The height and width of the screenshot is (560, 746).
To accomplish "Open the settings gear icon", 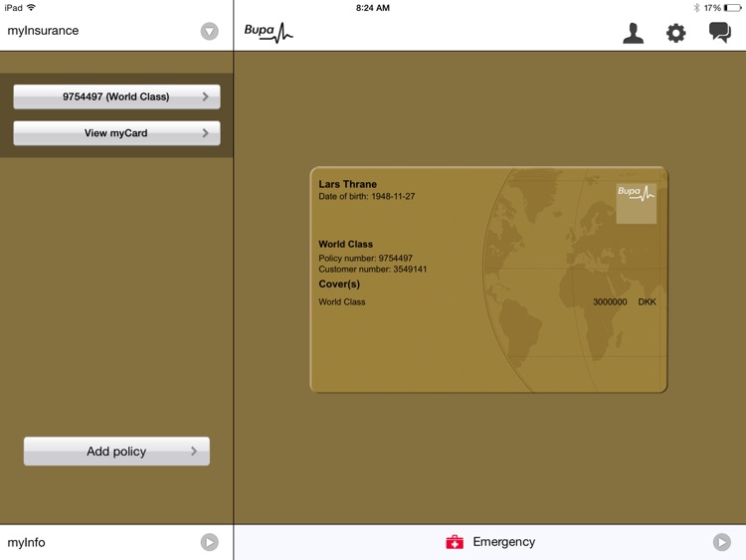I will tap(675, 33).
